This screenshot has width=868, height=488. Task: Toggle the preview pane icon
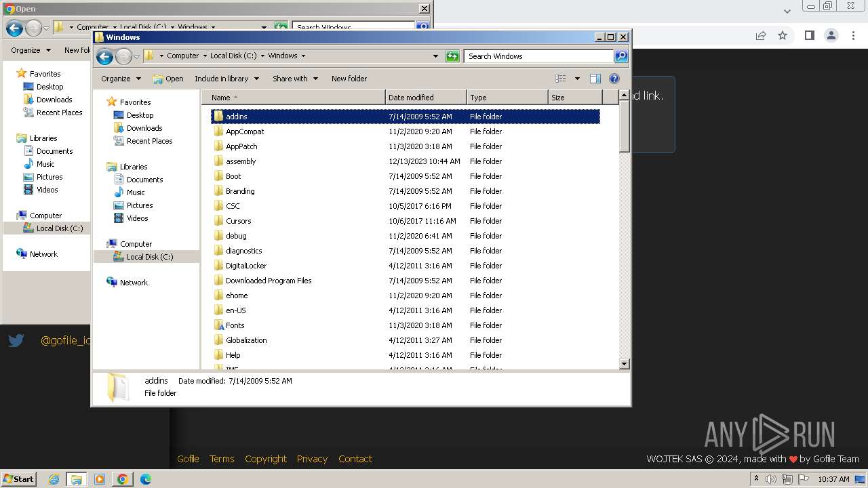(x=595, y=79)
